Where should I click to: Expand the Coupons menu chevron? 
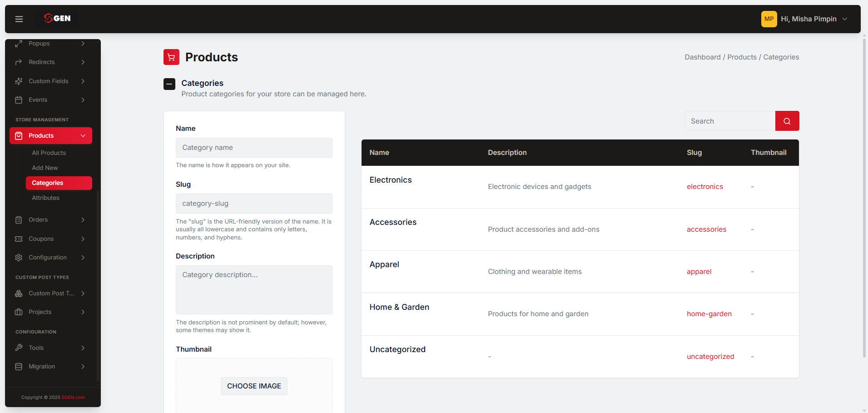(83, 239)
